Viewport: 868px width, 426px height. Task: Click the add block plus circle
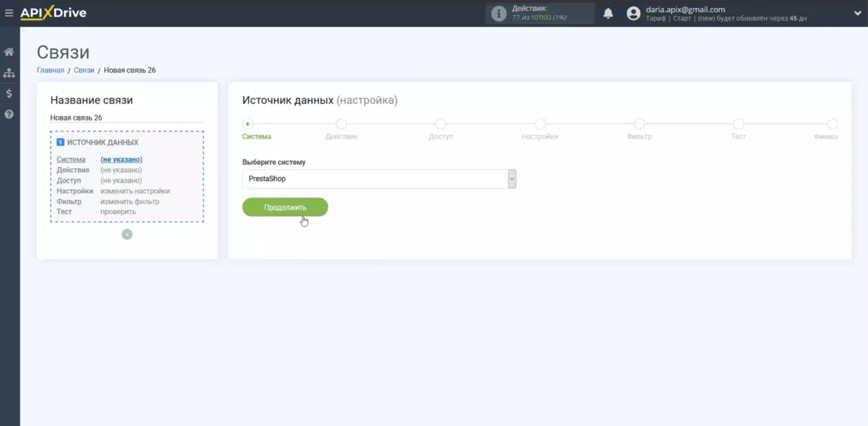pyautogui.click(x=127, y=234)
